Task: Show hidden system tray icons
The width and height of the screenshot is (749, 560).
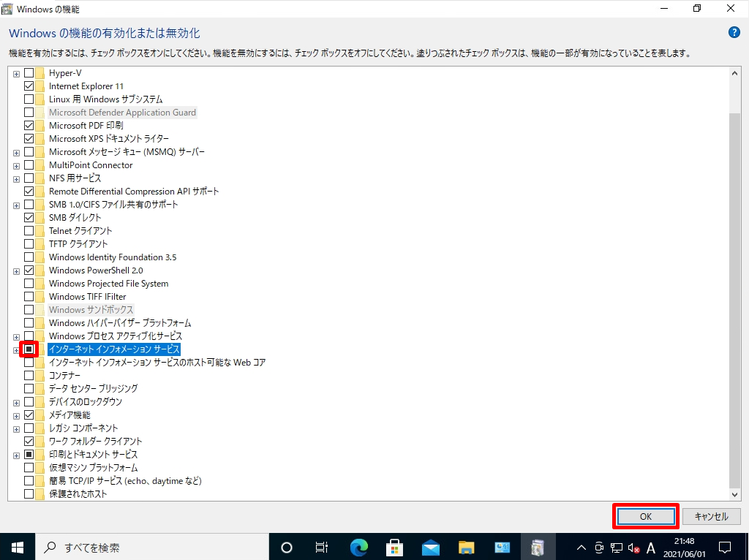Action: coord(581,548)
